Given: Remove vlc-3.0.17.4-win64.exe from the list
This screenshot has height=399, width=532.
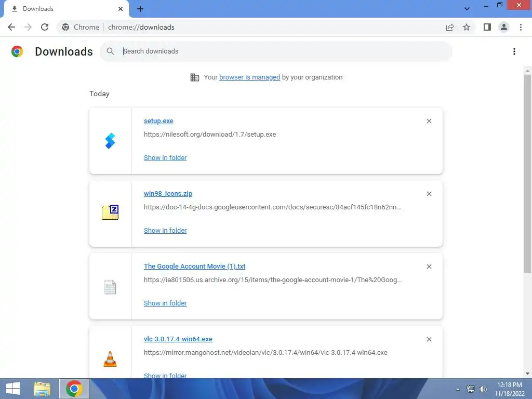Looking at the screenshot, I should 429,339.
